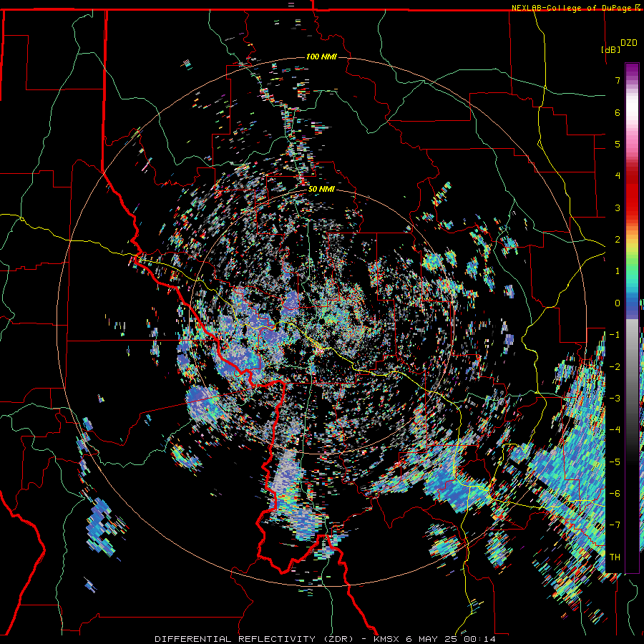The width and height of the screenshot is (644, 644).
Task: Select the -1 dB scale label
Action: pyautogui.click(x=615, y=335)
